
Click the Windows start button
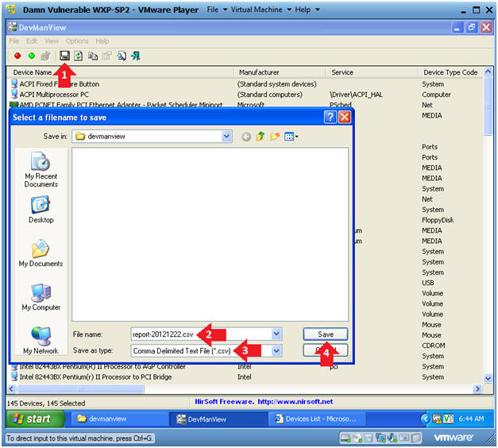tap(35, 419)
